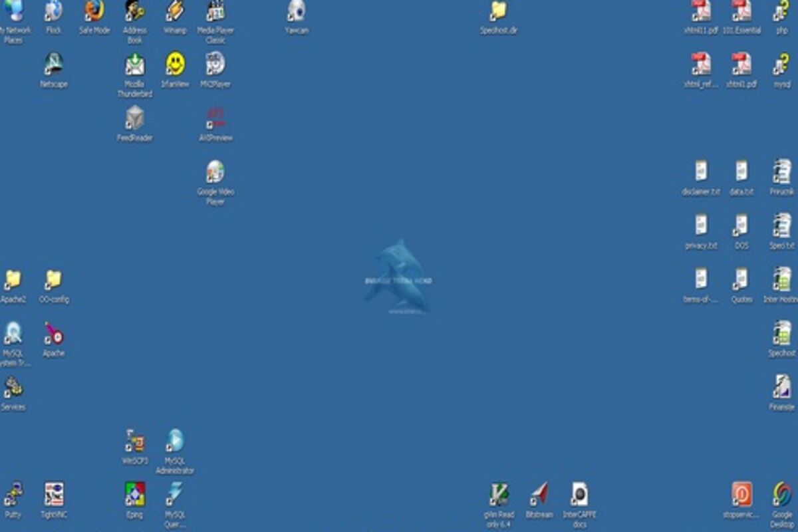Click the Putty desktop shortcut
Viewport: 798px width, 532px height.
point(13,495)
